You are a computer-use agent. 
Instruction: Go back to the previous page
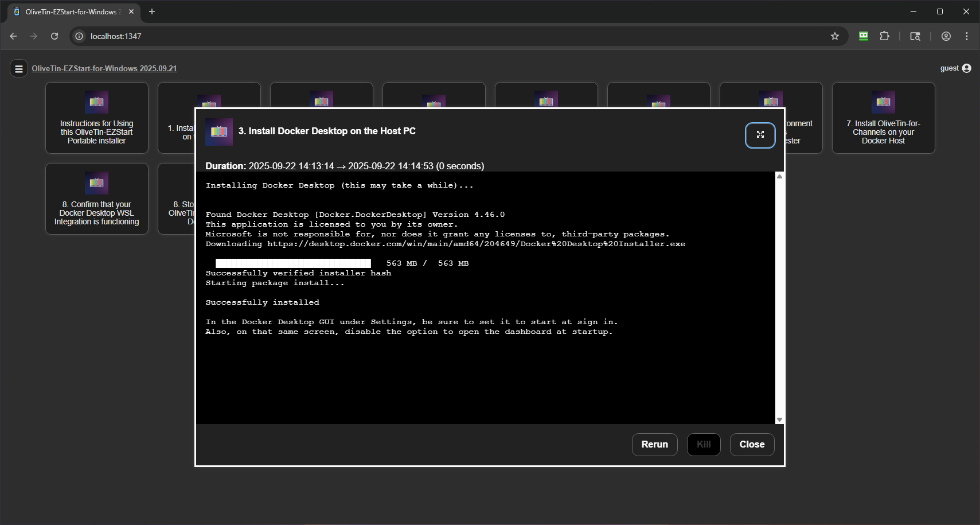[13, 36]
